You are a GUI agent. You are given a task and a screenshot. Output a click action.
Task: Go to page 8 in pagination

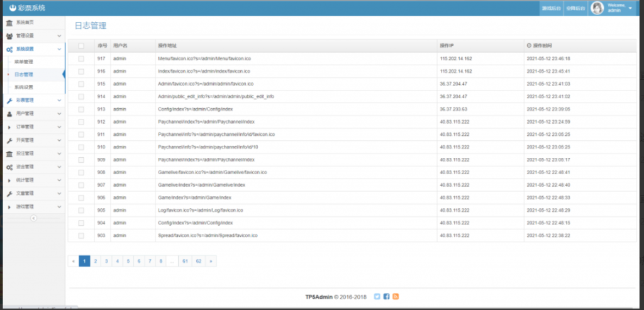(161, 261)
